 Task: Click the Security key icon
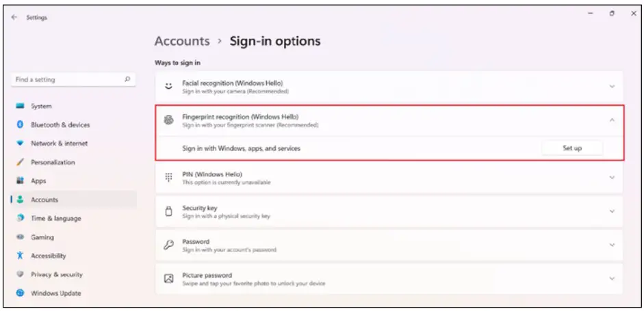(168, 211)
